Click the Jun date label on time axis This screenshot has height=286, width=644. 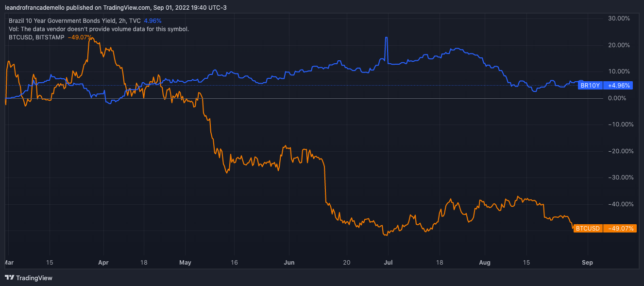click(289, 263)
